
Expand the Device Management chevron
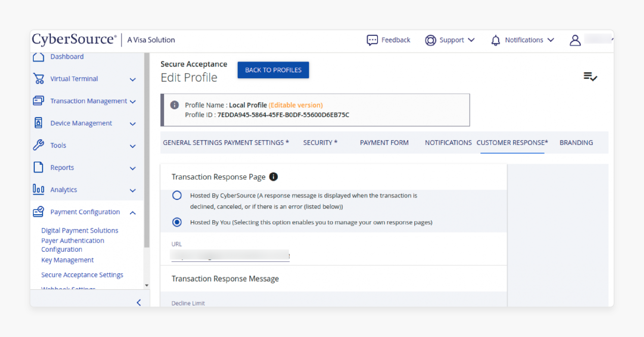click(x=133, y=124)
